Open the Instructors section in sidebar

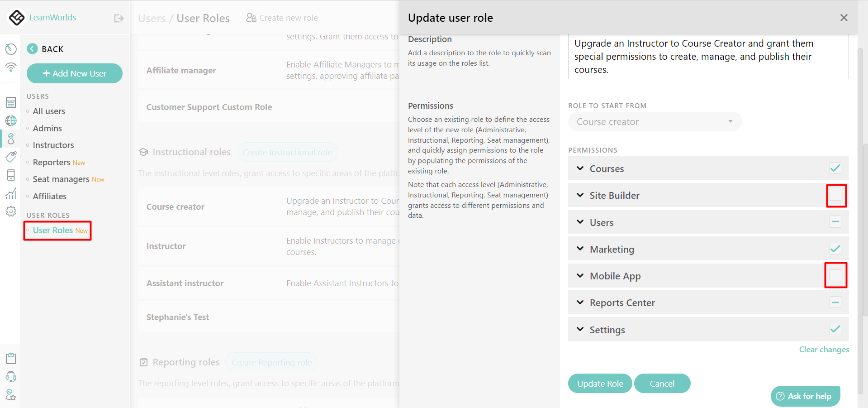pyautogui.click(x=53, y=145)
